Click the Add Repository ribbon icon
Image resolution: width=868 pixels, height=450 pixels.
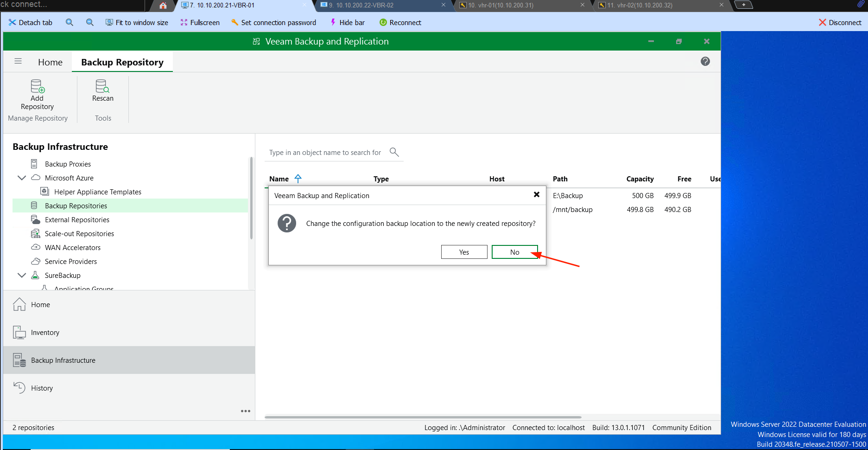[38, 86]
